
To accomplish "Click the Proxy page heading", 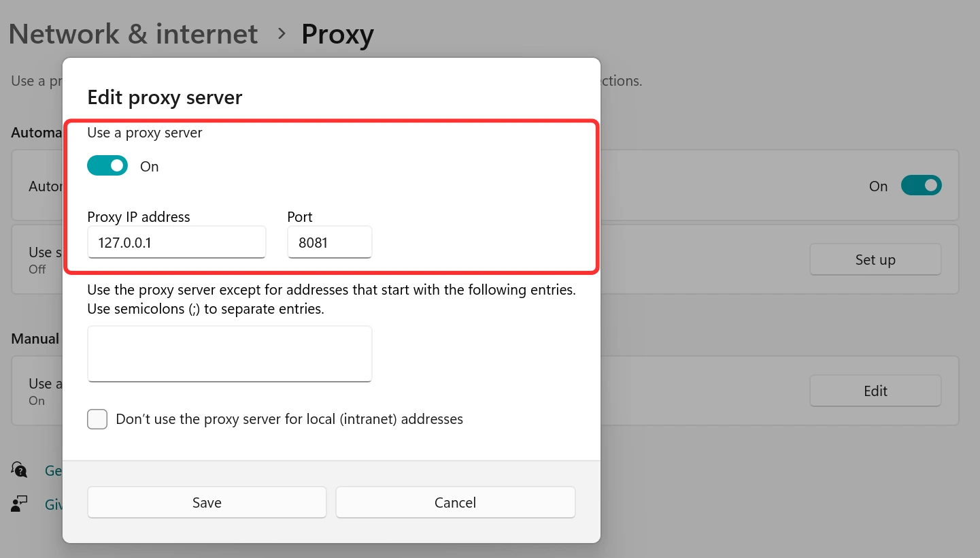I will coord(337,34).
